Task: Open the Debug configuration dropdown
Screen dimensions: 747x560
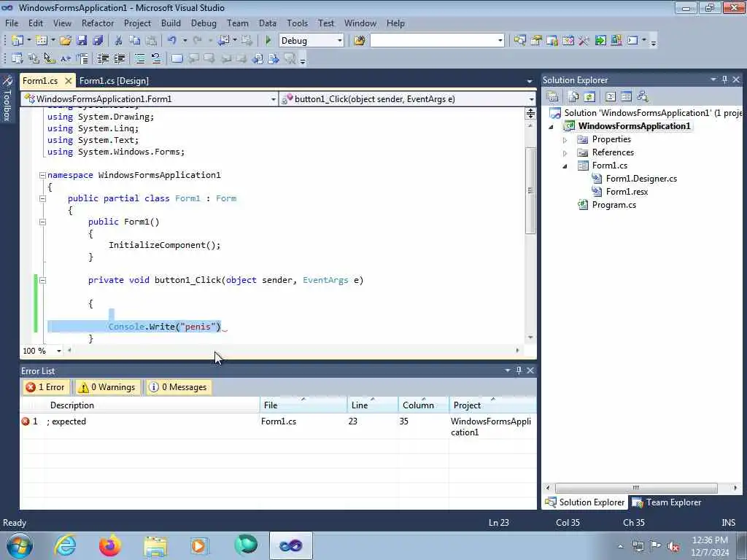Action: pos(340,41)
